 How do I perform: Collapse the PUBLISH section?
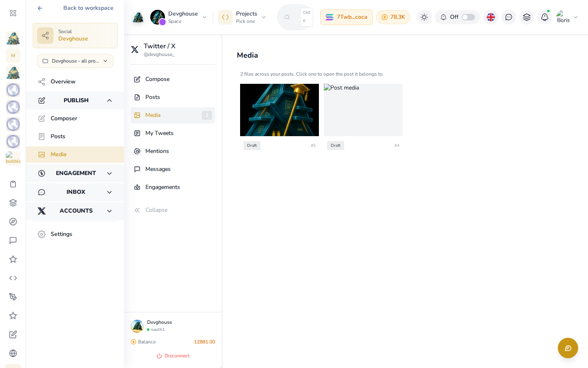click(x=75, y=101)
